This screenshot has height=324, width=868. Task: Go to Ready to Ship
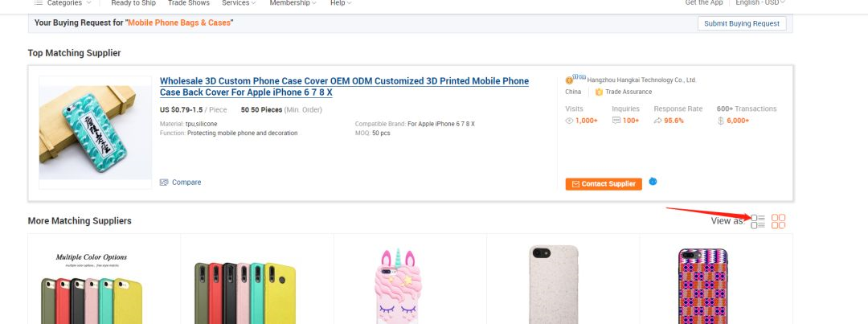[x=133, y=3]
